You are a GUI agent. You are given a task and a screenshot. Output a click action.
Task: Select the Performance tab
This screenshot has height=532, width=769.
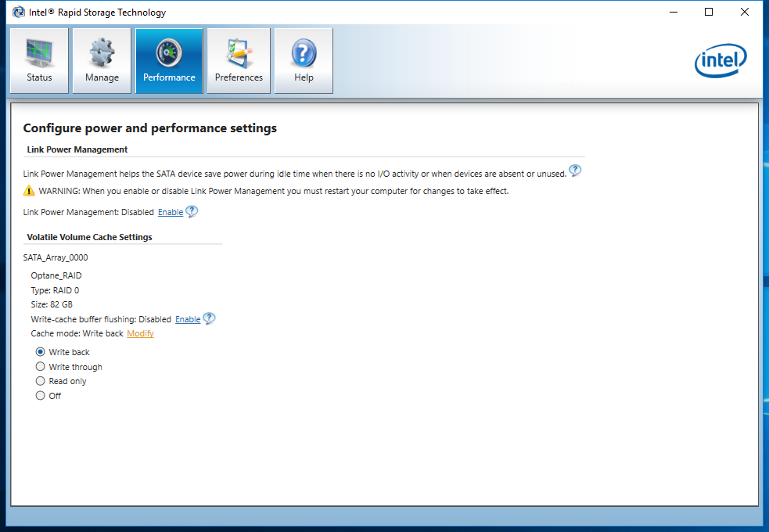pos(169,61)
